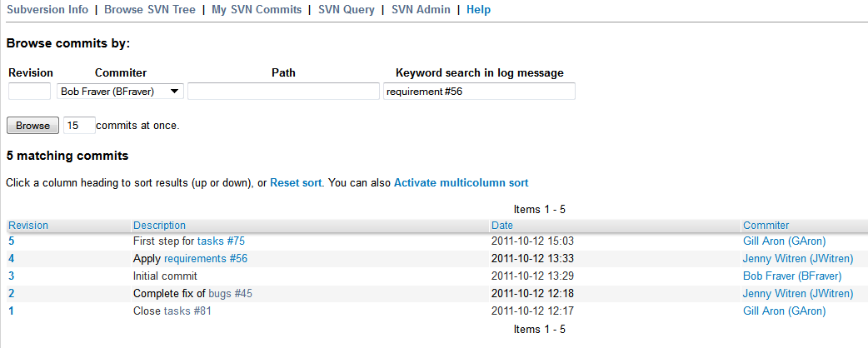Sort results by Description column header
868x348 pixels.
(x=159, y=225)
